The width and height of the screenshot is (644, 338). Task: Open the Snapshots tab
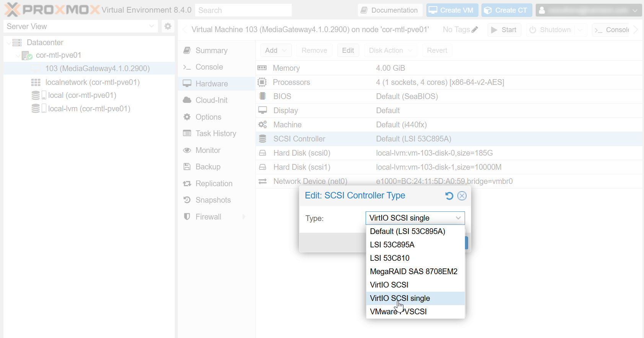pos(213,200)
